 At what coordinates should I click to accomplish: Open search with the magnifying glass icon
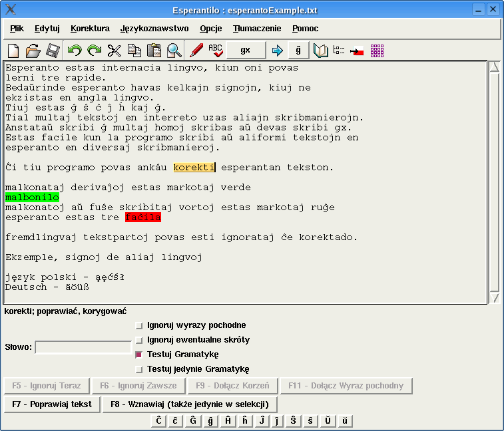(174, 51)
